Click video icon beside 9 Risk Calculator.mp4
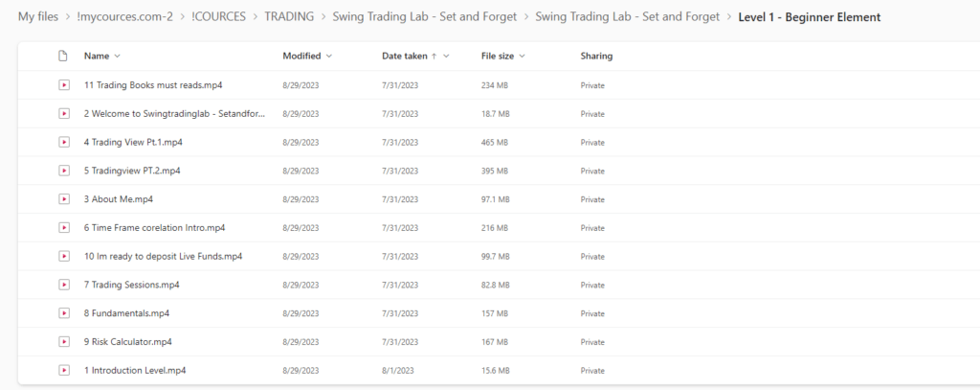This screenshot has height=390, width=980. (63, 342)
